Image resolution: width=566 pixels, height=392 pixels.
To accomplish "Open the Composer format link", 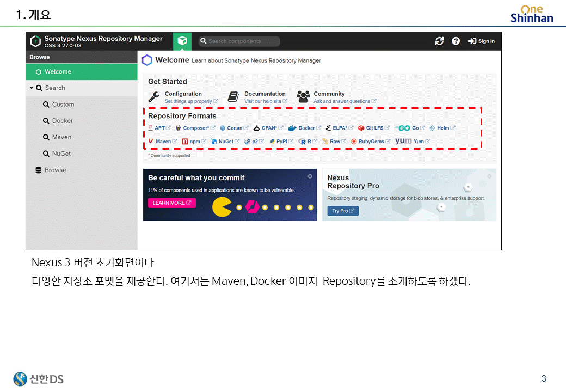I will [x=195, y=128].
